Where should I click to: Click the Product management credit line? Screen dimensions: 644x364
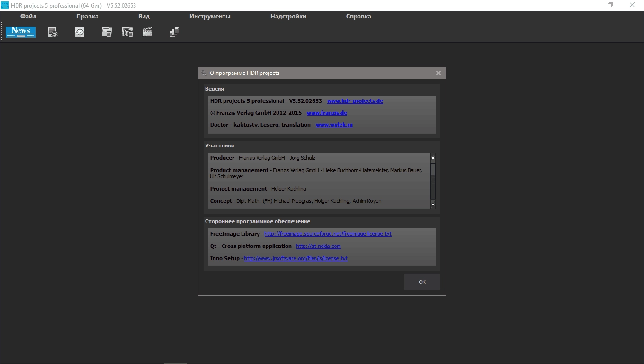(x=316, y=173)
